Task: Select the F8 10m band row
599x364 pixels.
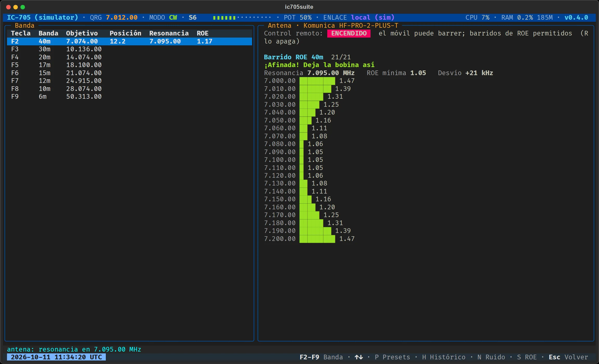Action: tap(129, 89)
